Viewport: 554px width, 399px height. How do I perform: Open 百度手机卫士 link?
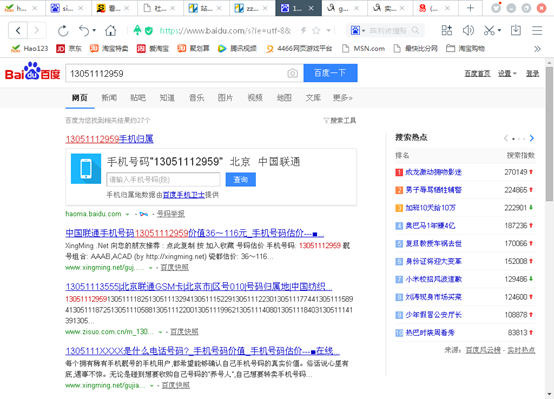point(184,195)
